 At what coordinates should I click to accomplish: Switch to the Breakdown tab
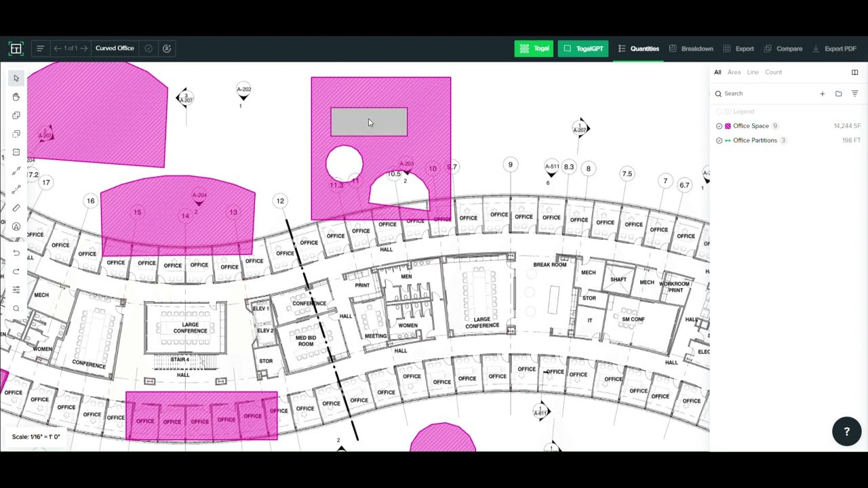point(691,49)
